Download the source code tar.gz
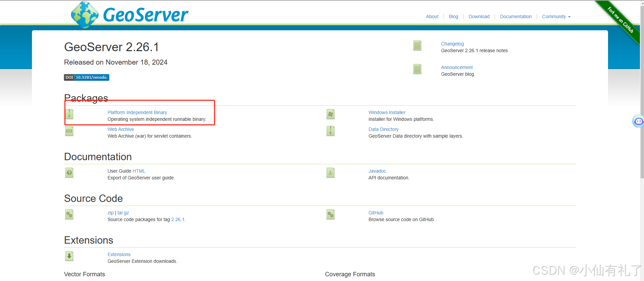The width and height of the screenshot is (644, 281). 123,213
